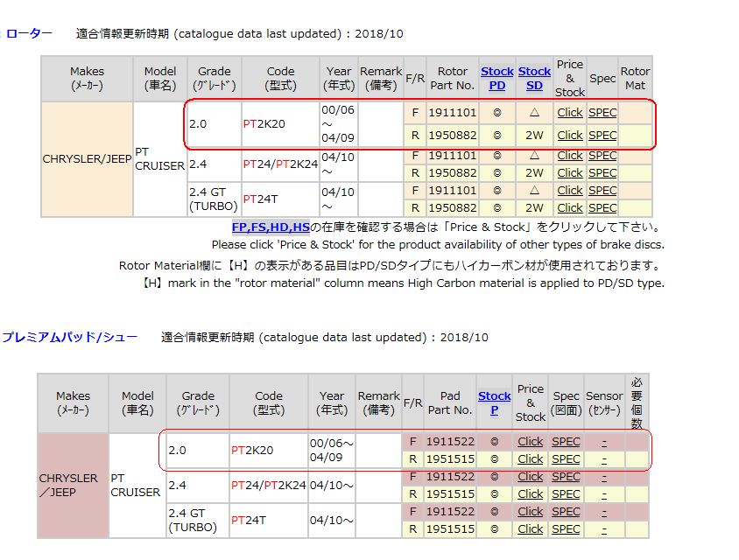Open Click link for rotor 2.4 grade rear row
The width and height of the screenshot is (739, 560).
pyautogui.click(x=570, y=173)
